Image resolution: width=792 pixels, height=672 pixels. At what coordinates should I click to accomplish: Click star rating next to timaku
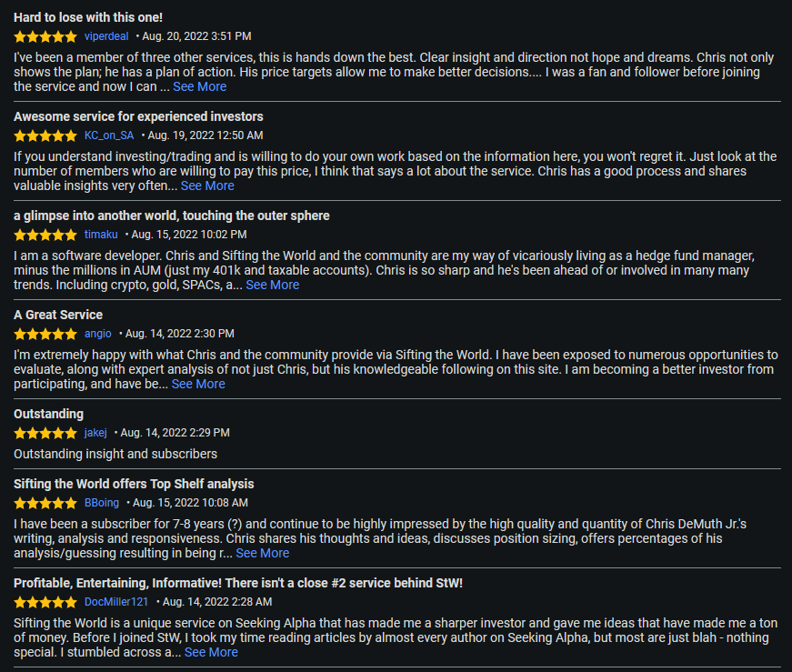tap(45, 235)
